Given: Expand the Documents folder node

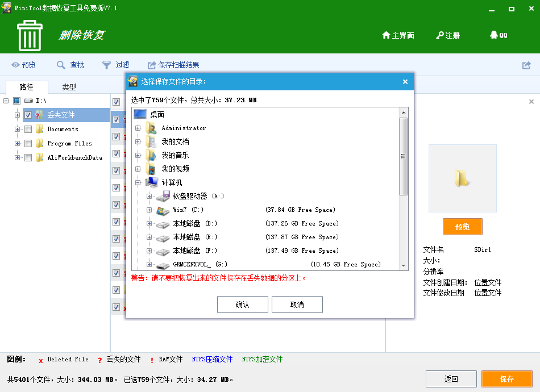Looking at the screenshot, I should coord(17,129).
